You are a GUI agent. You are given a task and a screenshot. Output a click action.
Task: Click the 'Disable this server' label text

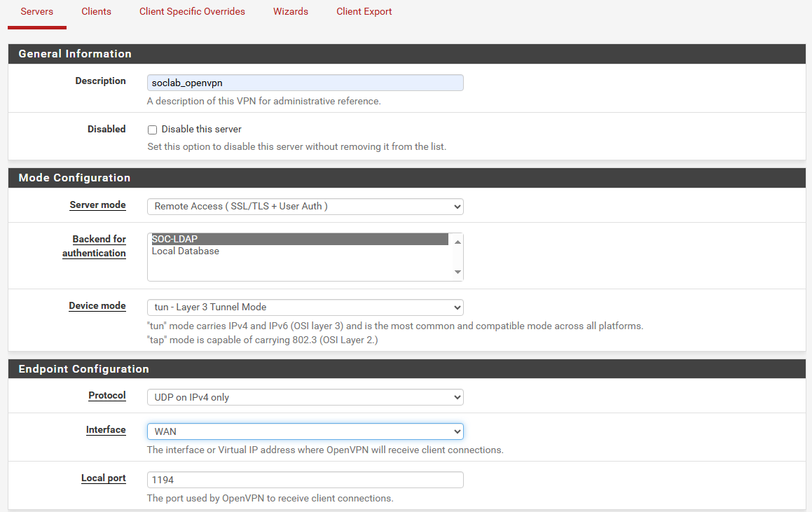click(202, 130)
